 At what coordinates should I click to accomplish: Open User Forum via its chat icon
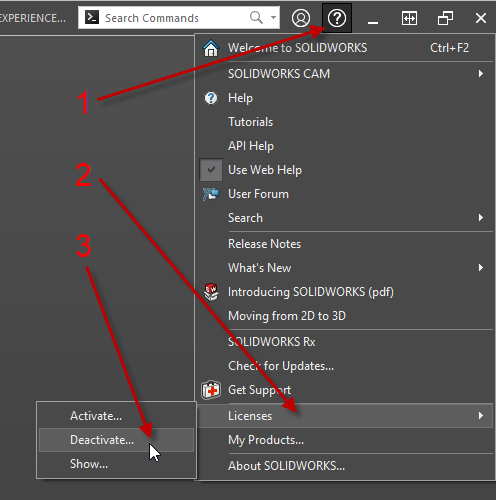pos(211,194)
